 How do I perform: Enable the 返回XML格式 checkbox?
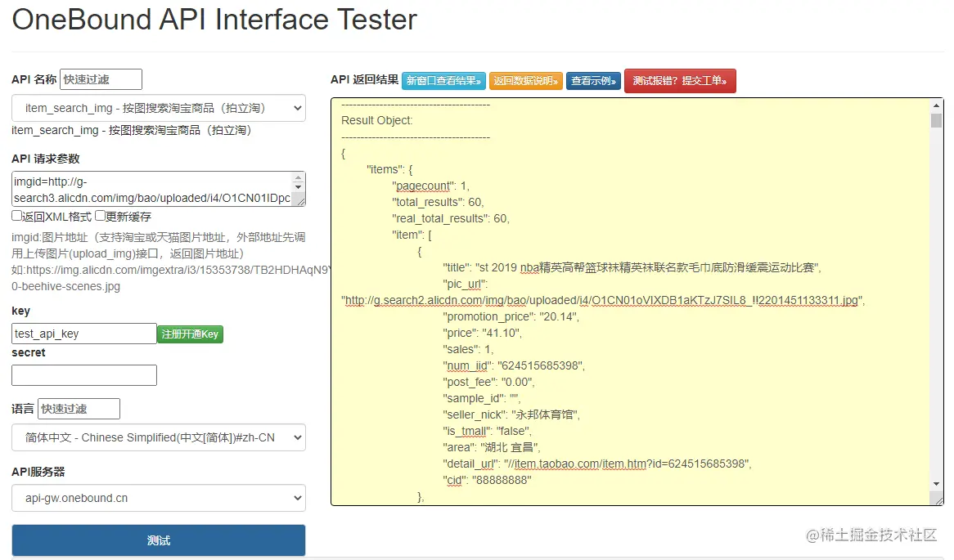[17, 217]
